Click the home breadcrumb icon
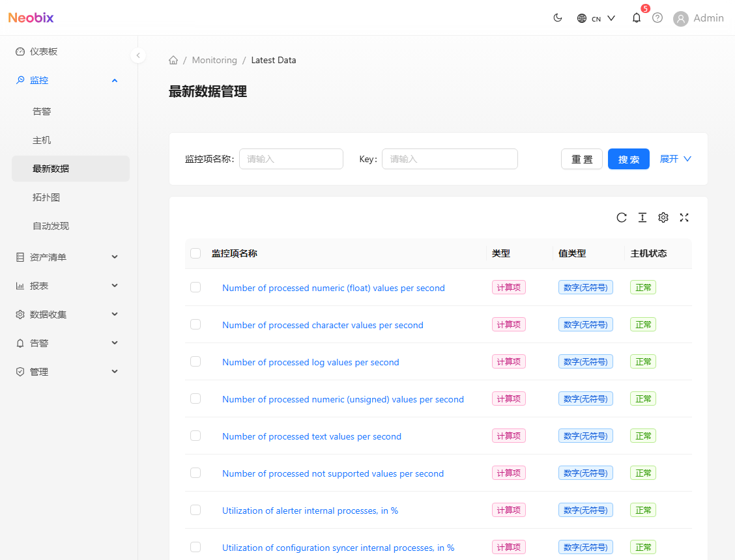 (173, 59)
